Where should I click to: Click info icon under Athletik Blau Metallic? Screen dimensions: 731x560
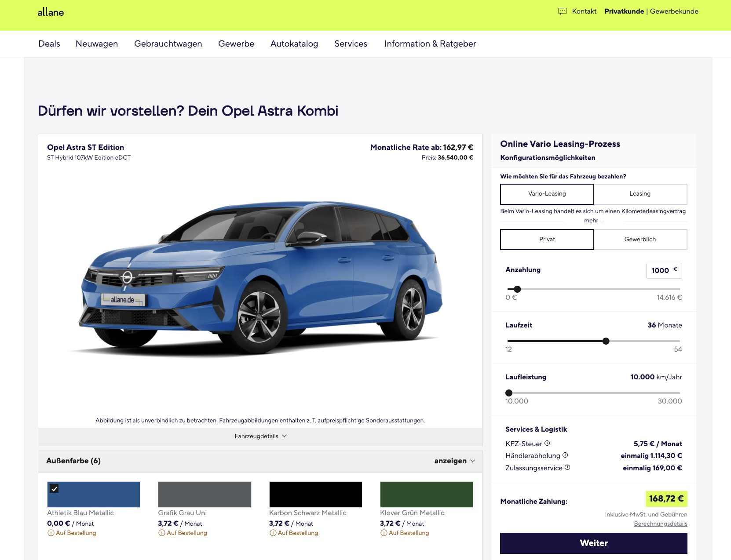(51, 533)
